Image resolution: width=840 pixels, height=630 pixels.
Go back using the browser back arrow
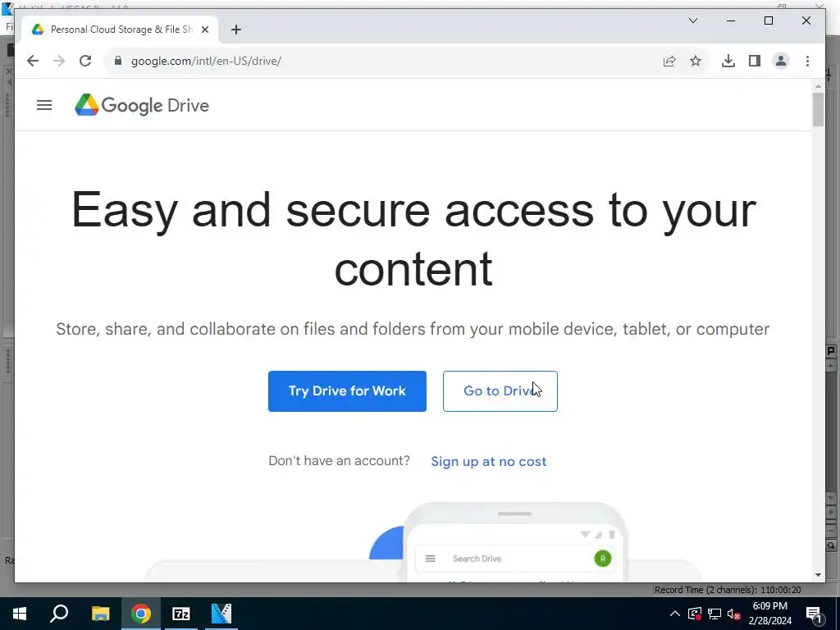click(33, 61)
